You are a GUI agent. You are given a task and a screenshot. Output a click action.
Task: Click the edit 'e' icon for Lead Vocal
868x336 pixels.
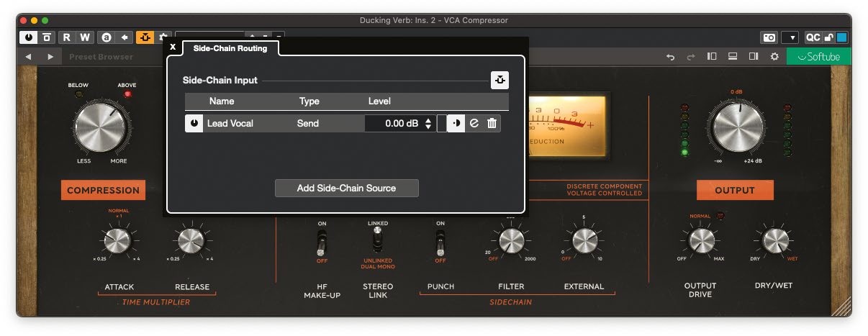point(474,124)
